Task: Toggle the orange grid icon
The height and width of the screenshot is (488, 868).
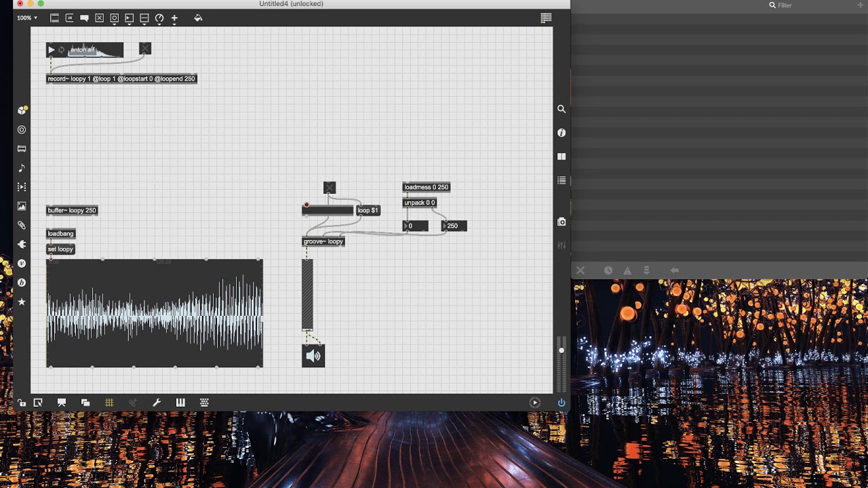Action: click(109, 403)
